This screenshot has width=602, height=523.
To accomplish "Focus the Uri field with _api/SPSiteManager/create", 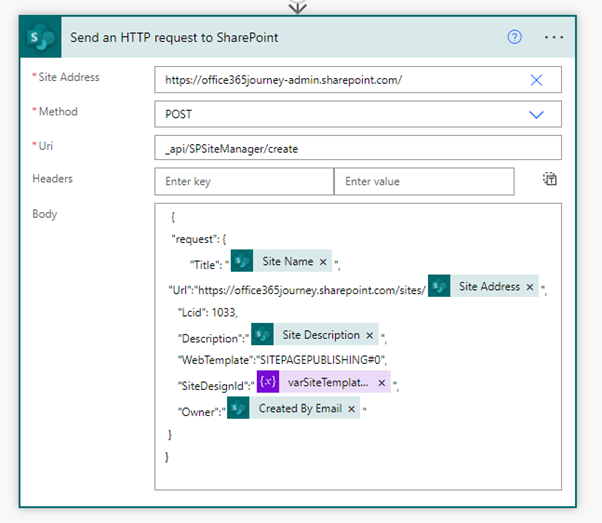I will pyautogui.click(x=358, y=148).
